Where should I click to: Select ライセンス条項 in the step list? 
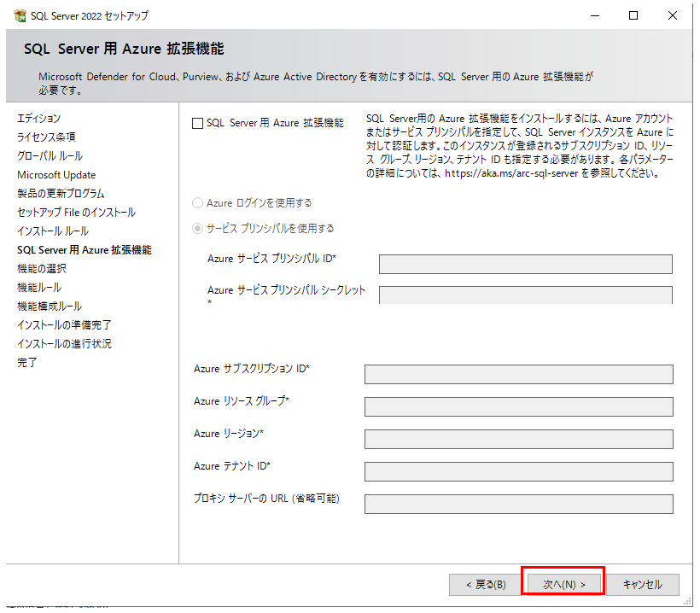[46, 137]
